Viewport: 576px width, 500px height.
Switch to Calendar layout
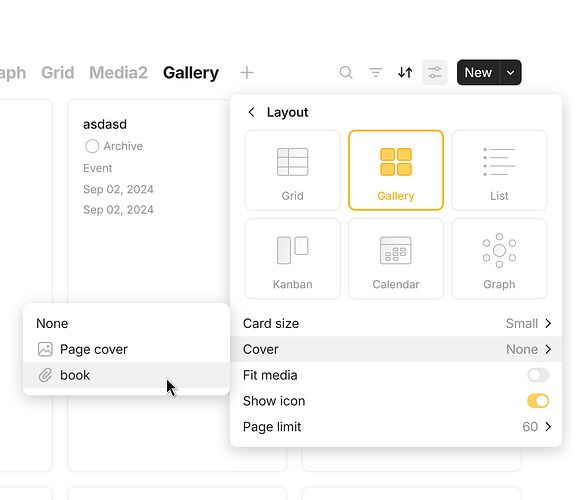coord(396,259)
